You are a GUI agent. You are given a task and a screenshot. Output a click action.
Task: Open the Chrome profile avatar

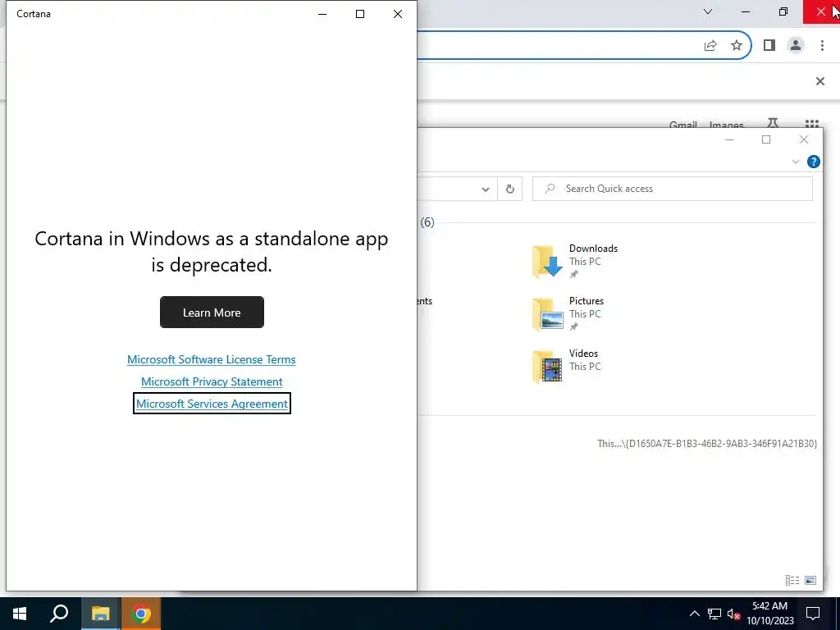796,46
